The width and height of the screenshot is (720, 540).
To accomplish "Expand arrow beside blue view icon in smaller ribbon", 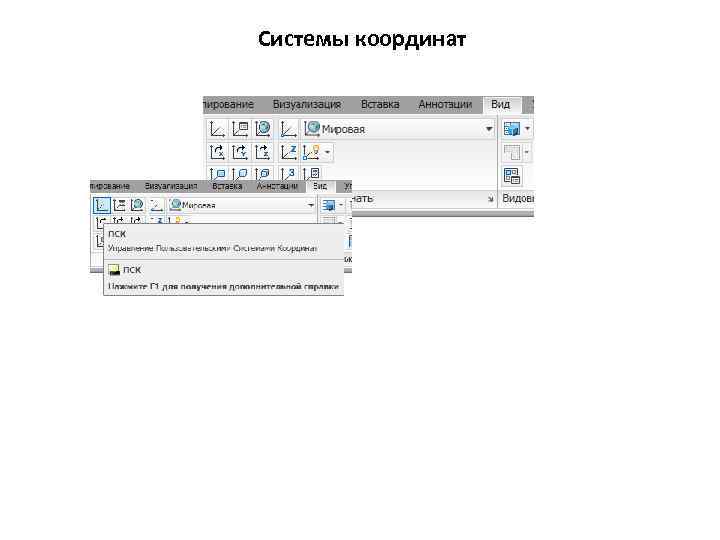I will 341,205.
